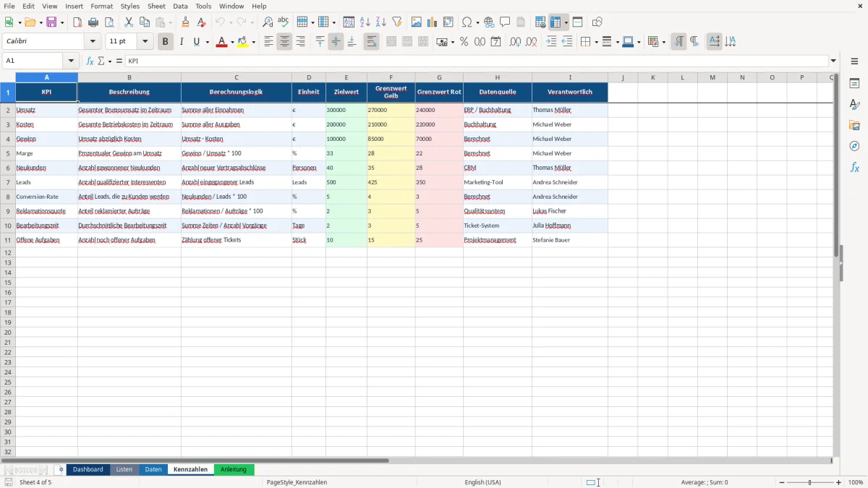Switch to the Listen sheet tab

pos(124,469)
